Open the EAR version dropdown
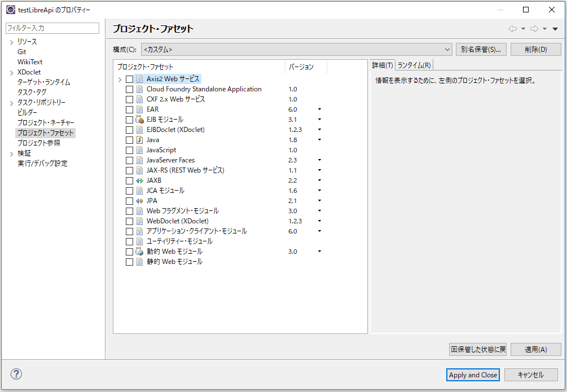 coord(319,109)
